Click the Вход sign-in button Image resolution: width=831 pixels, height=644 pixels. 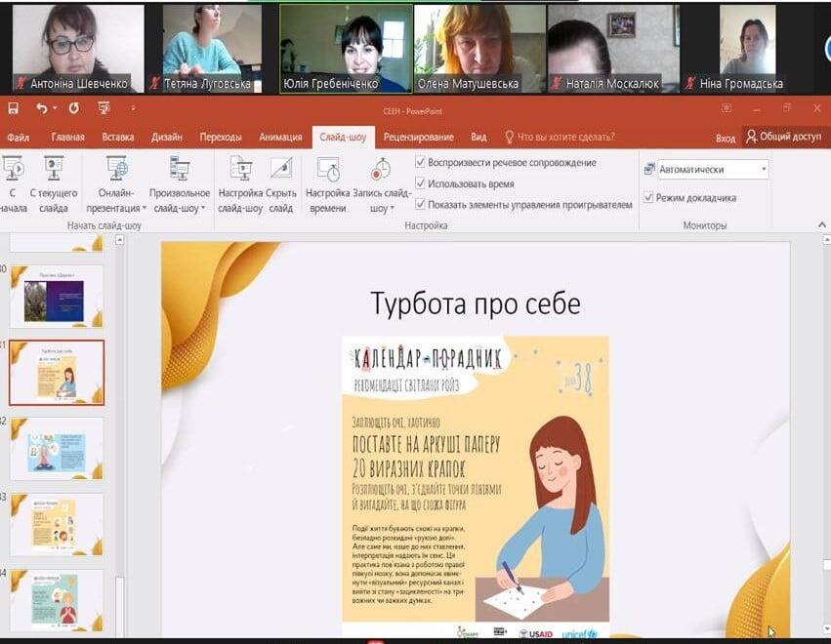[726, 139]
